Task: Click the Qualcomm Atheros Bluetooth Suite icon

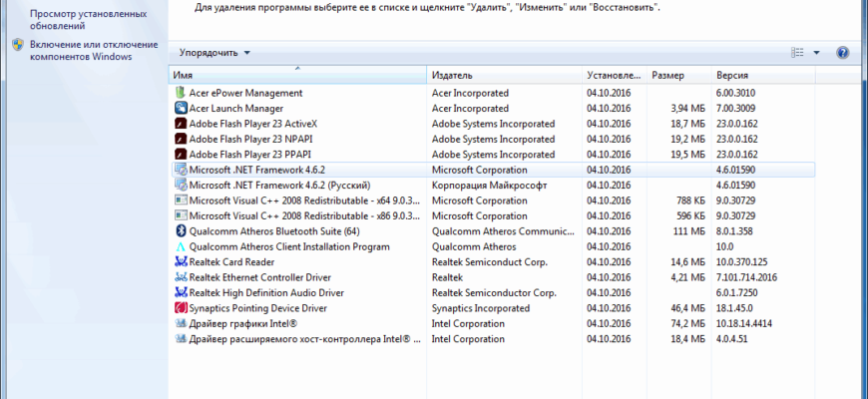Action: pyautogui.click(x=180, y=231)
